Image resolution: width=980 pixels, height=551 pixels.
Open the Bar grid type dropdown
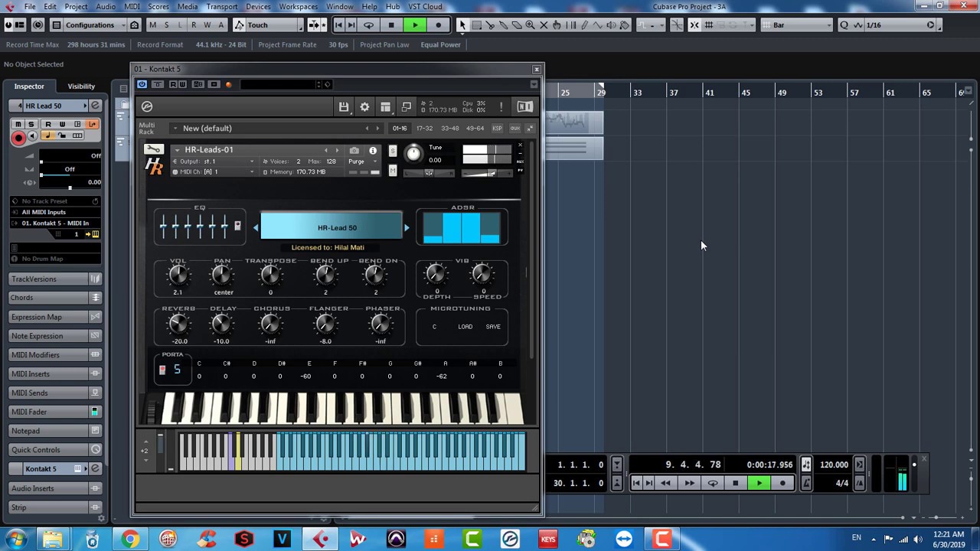coord(799,25)
